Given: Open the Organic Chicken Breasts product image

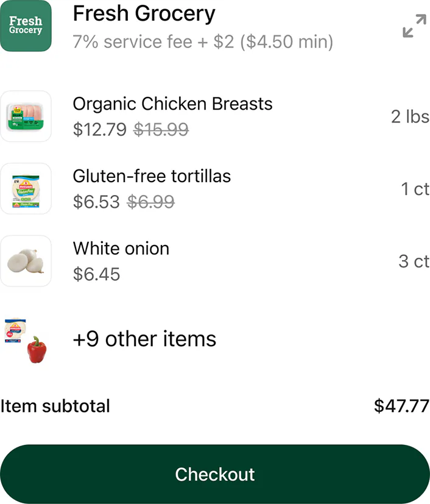Looking at the screenshot, I should tap(26, 116).
